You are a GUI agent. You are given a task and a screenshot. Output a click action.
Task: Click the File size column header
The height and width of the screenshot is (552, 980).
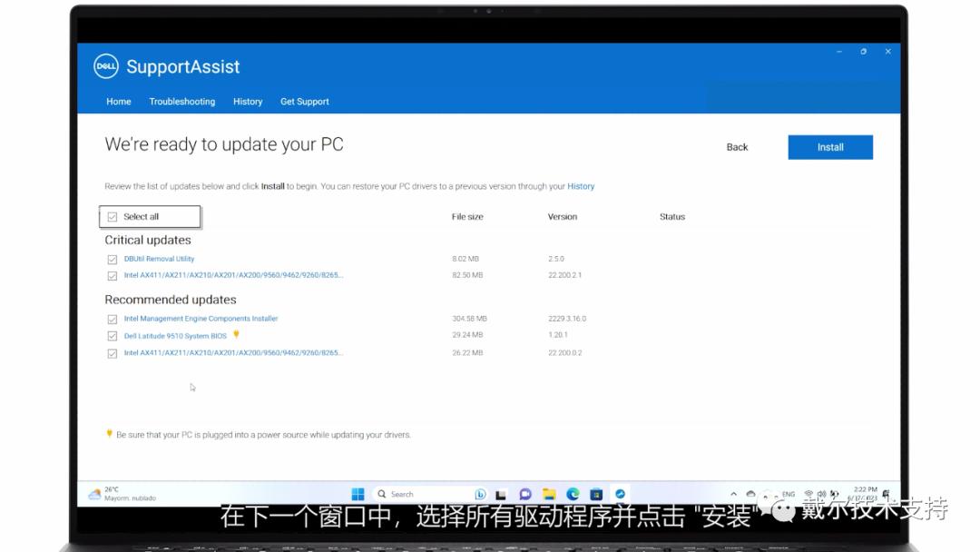point(467,217)
